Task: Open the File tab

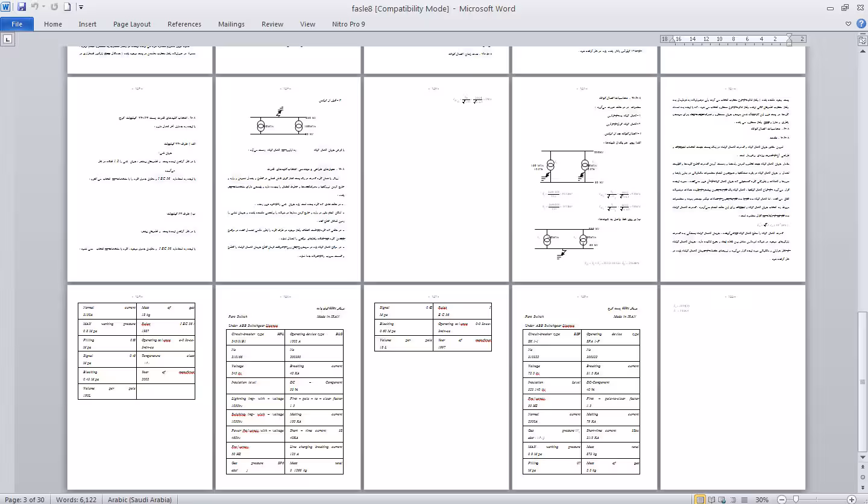Action: [x=17, y=24]
